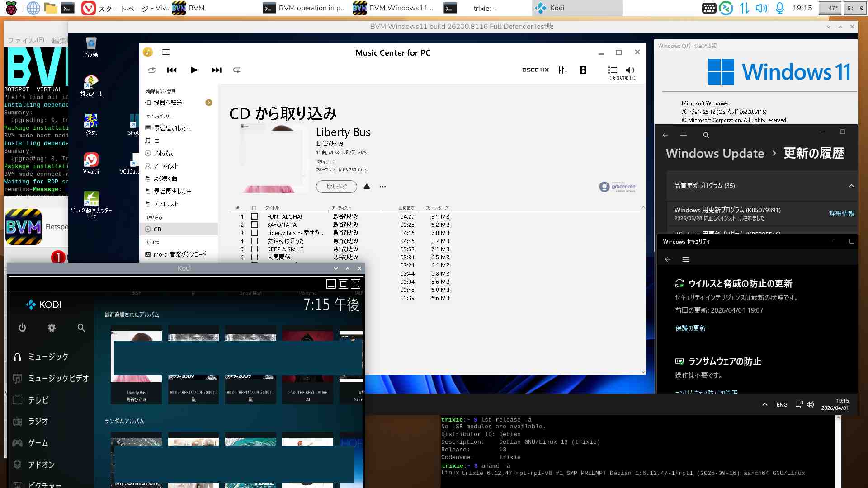Select アルバム in Music Center sidebar
The image size is (868, 488).
tap(163, 153)
